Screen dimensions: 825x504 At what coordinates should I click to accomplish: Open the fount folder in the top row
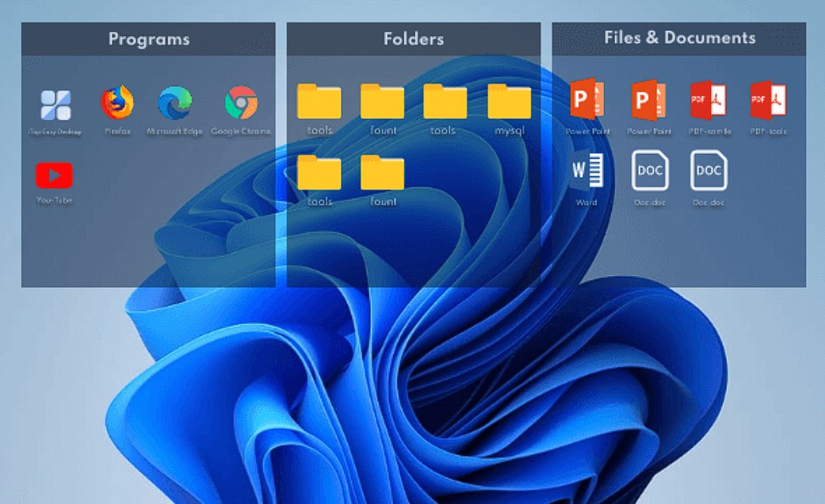tap(385, 102)
